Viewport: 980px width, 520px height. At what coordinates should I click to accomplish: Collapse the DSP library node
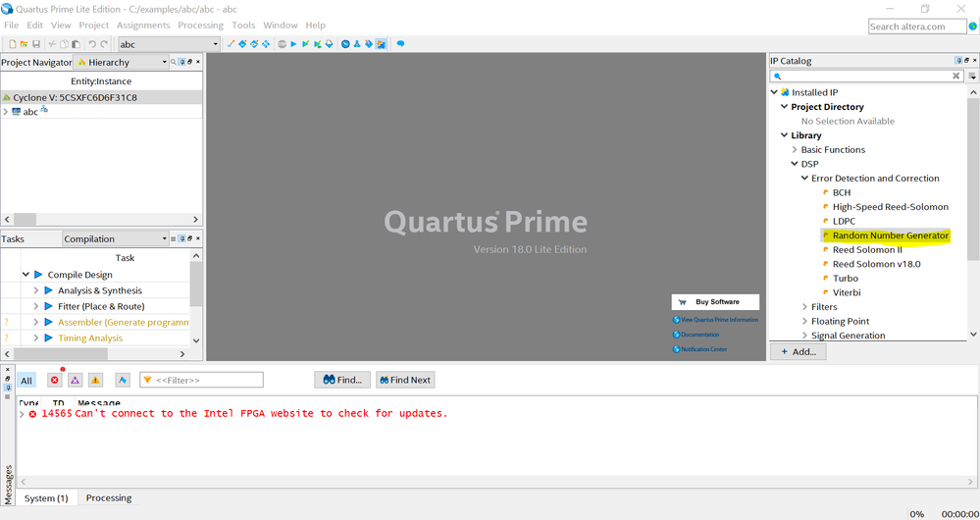795,164
